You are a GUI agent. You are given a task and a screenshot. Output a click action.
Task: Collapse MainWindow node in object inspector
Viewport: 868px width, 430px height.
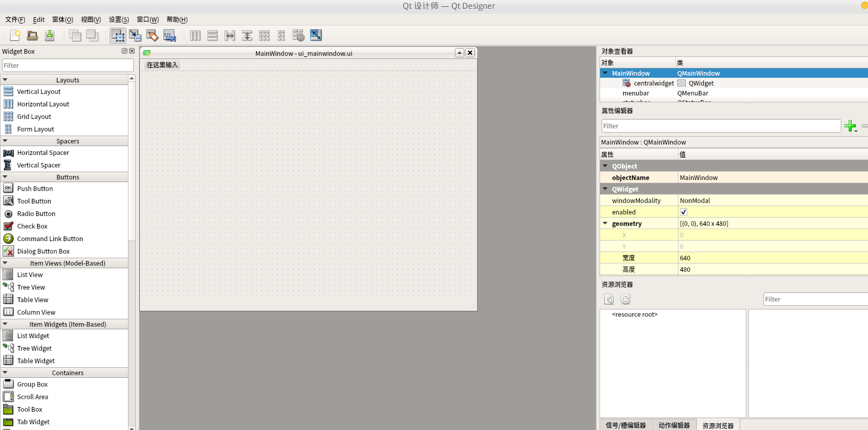coord(605,73)
